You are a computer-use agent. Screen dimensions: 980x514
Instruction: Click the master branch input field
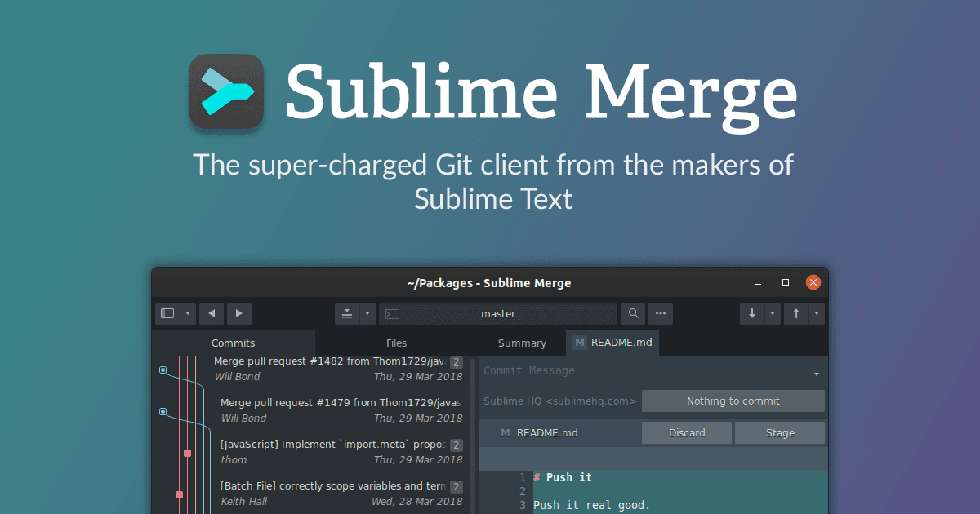pyautogui.click(x=498, y=313)
